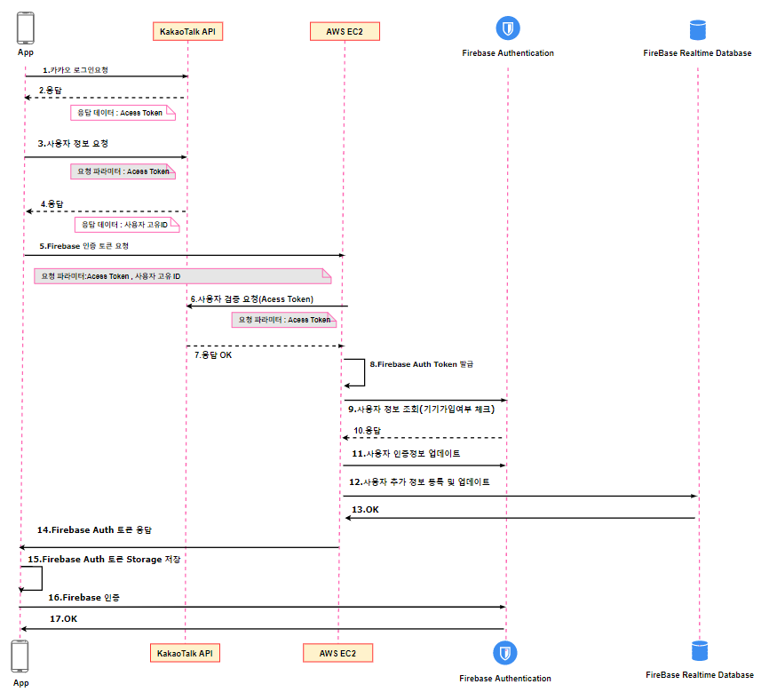Click the 'App' caption under the footer phone
769x700 pixels.
[21, 683]
